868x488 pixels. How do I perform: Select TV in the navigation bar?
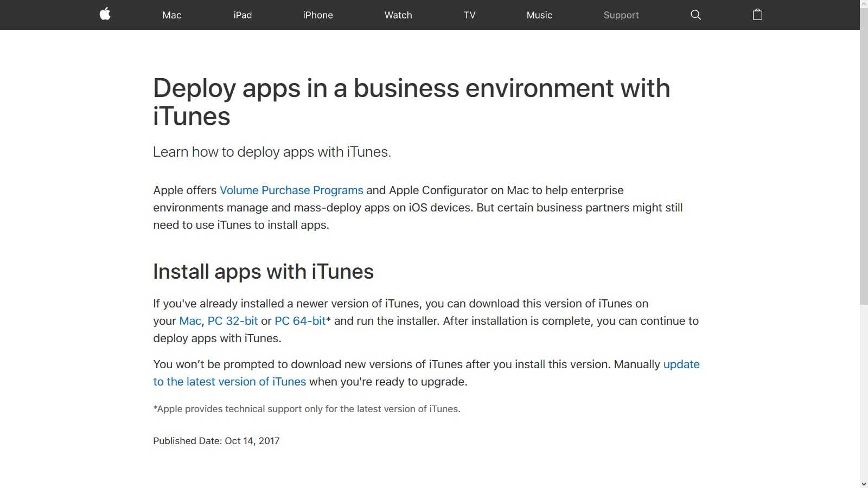point(470,15)
